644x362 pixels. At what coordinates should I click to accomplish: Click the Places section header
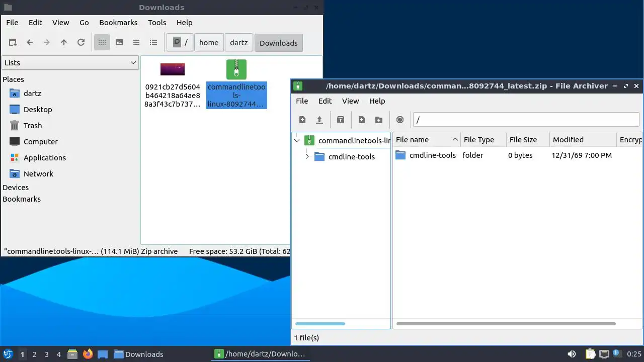point(13,79)
